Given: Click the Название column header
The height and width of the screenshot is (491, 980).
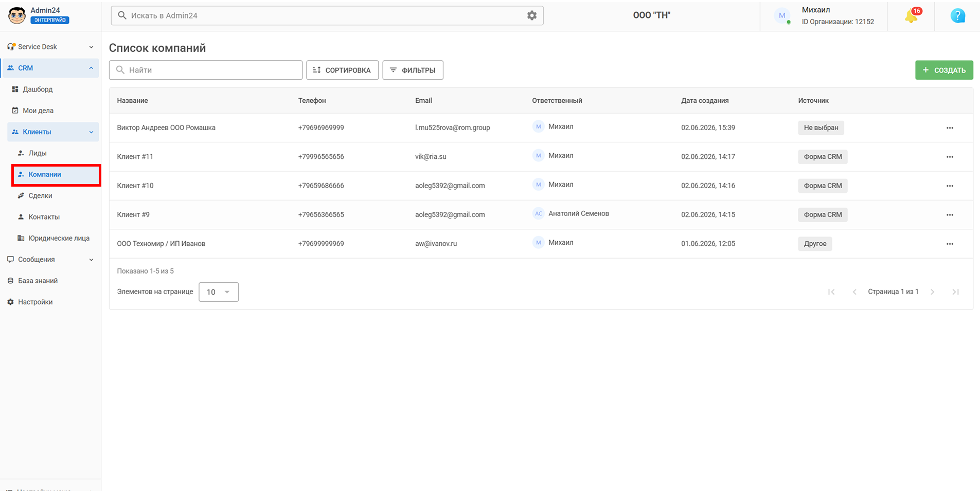Looking at the screenshot, I should (132, 101).
